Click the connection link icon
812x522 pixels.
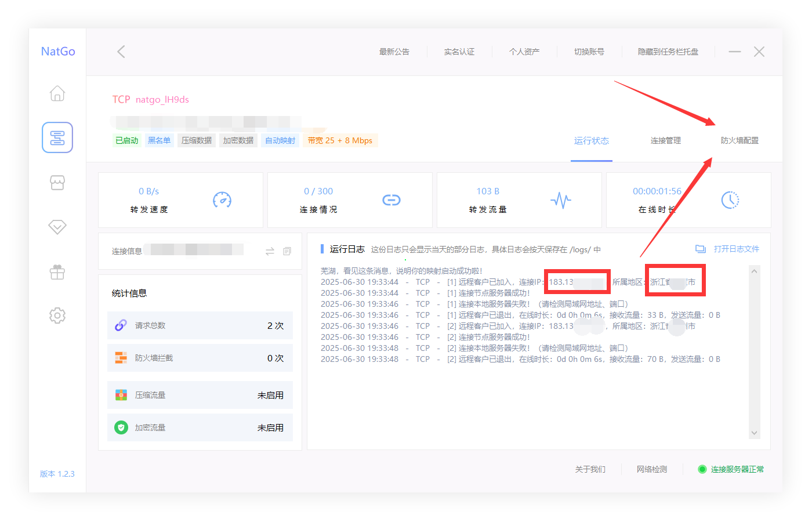pyautogui.click(x=391, y=200)
